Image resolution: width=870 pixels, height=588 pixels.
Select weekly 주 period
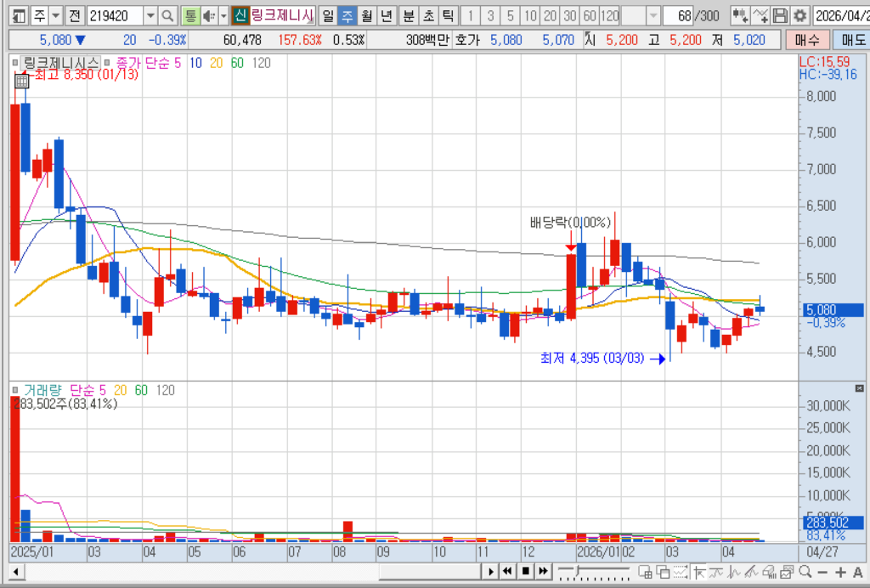pos(347,15)
